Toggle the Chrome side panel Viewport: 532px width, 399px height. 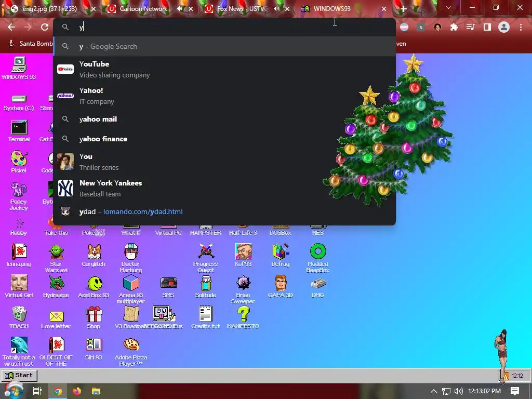click(x=487, y=27)
